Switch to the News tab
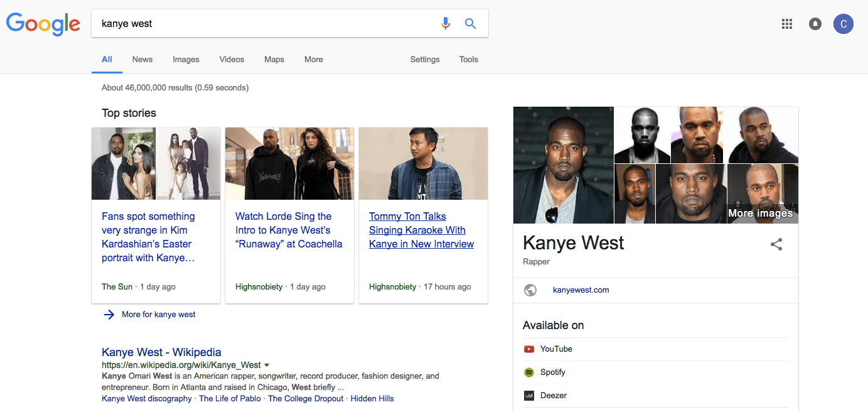This screenshot has height=412, width=868. tap(142, 60)
